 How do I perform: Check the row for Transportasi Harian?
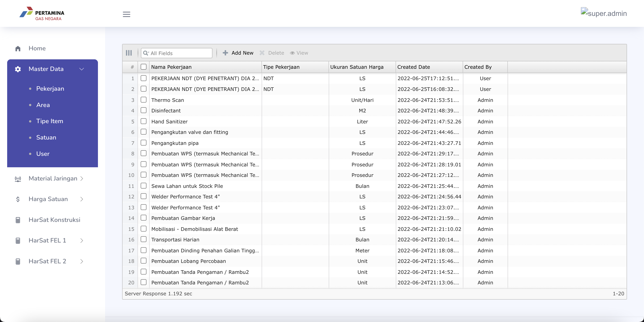tap(144, 239)
